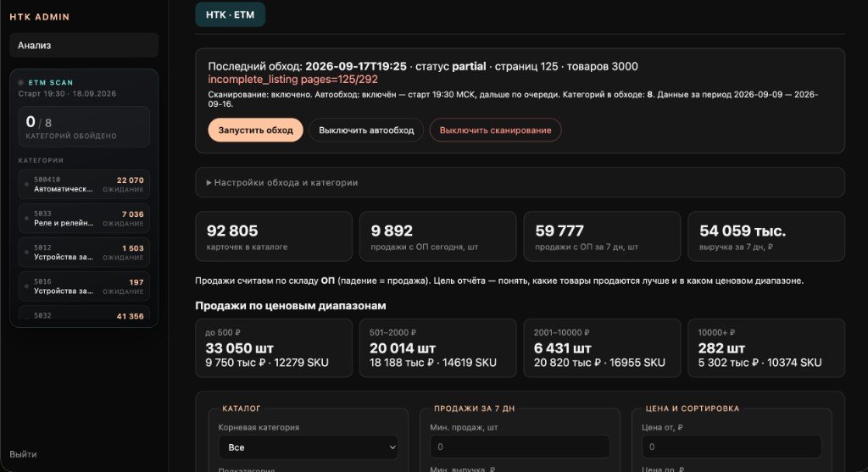Image resolution: width=868 pixels, height=472 pixels.
Task: Select category 5012 Устройства за... row
Action: point(84,253)
